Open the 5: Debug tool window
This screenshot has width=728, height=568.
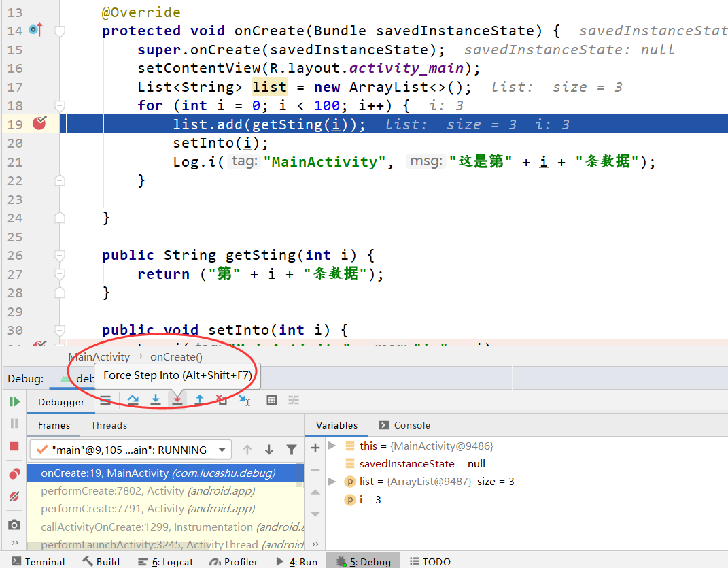pyautogui.click(x=364, y=561)
